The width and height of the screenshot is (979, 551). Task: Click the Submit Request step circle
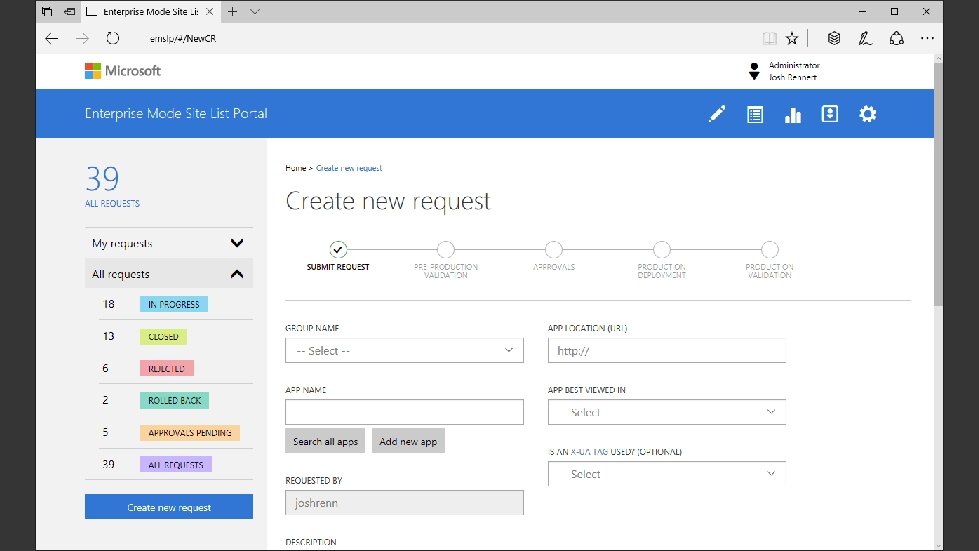(338, 250)
